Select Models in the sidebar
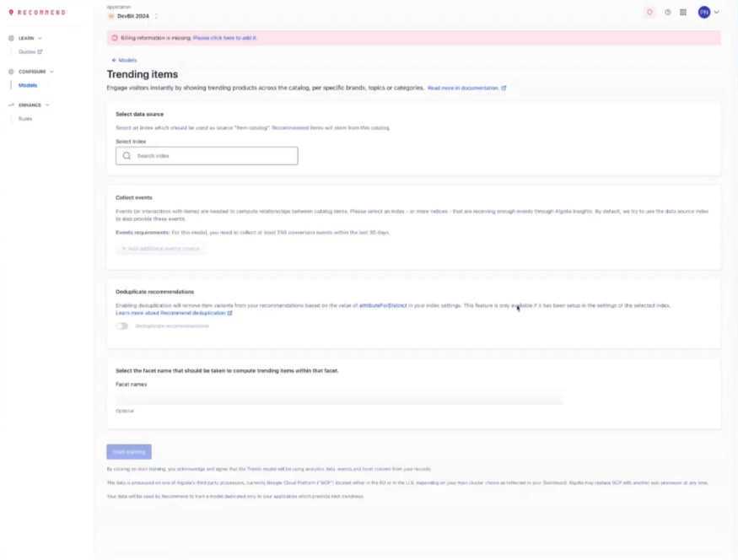 pos(28,85)
